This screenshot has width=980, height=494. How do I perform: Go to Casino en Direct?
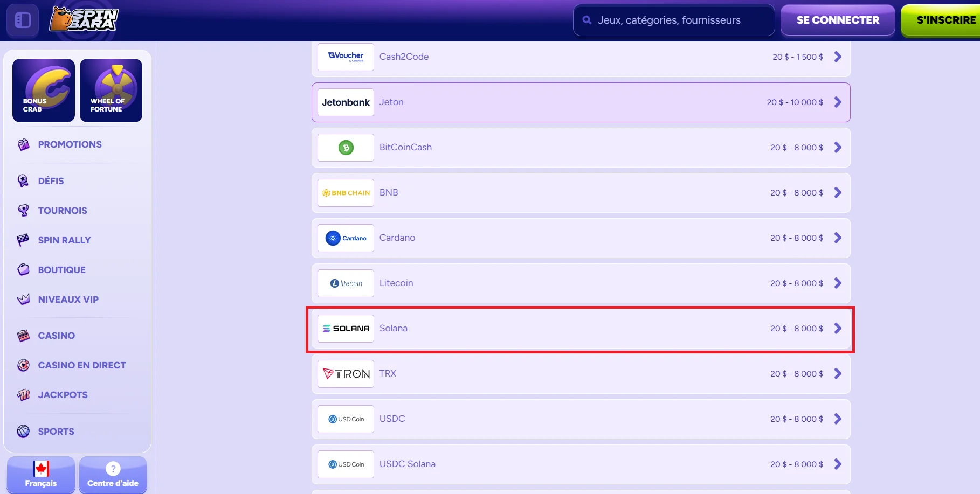pos(81,365)
